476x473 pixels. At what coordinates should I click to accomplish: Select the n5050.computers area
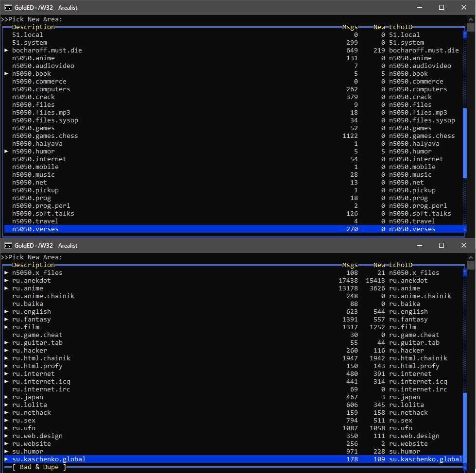click(x=234, y=89)
